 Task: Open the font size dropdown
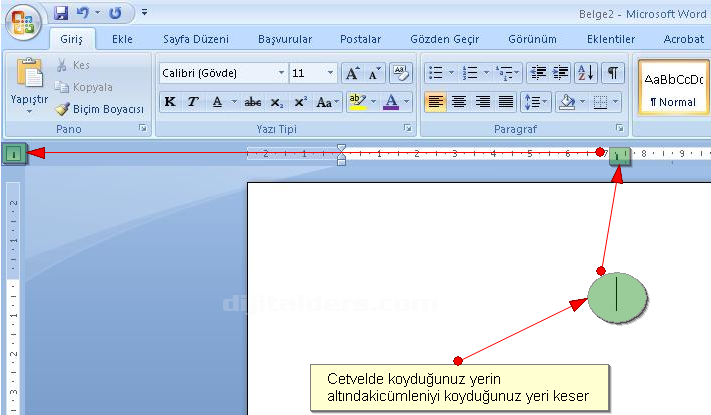(x=330, y=73)
